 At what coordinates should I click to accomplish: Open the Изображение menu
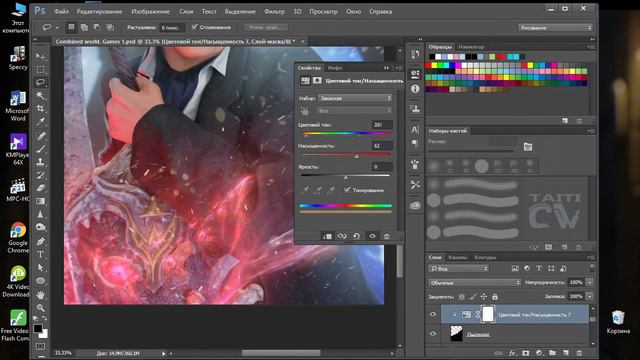pyautogui.click(x=150, y=11)
